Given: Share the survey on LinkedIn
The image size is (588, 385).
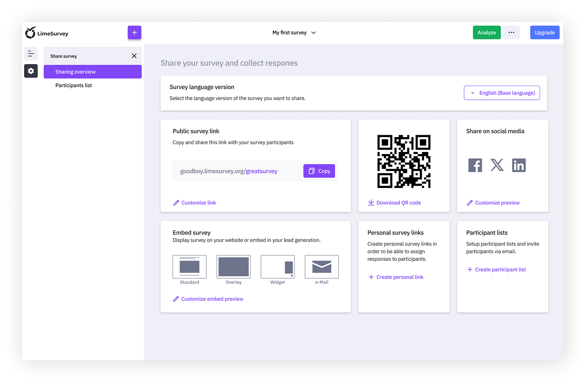Looking at the screenshot, I should coord(519,165).
